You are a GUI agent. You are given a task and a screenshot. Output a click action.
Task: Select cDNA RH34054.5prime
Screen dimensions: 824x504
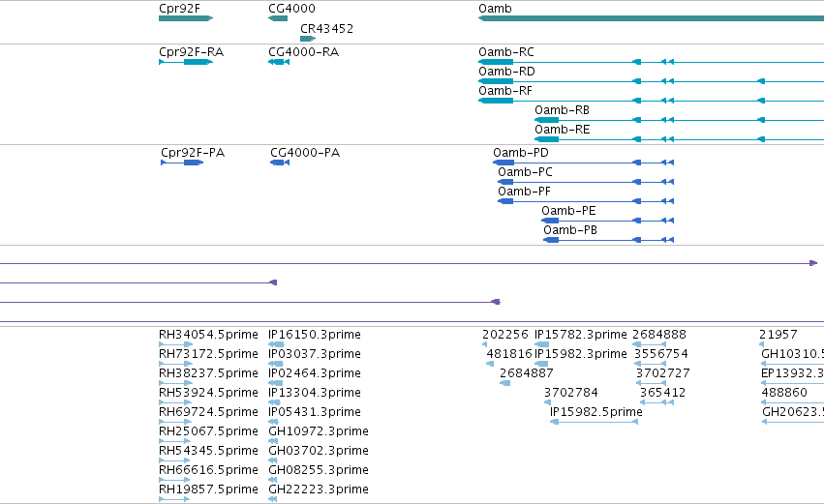click(208, 335)
